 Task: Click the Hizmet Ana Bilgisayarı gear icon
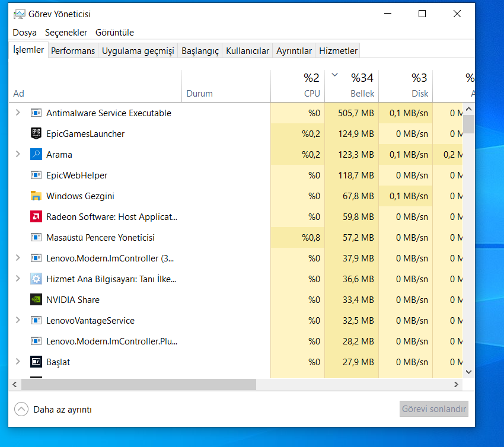coord(36,279)
